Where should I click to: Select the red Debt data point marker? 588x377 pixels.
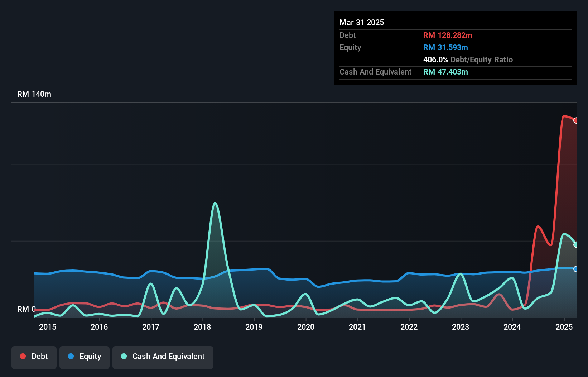575,120
